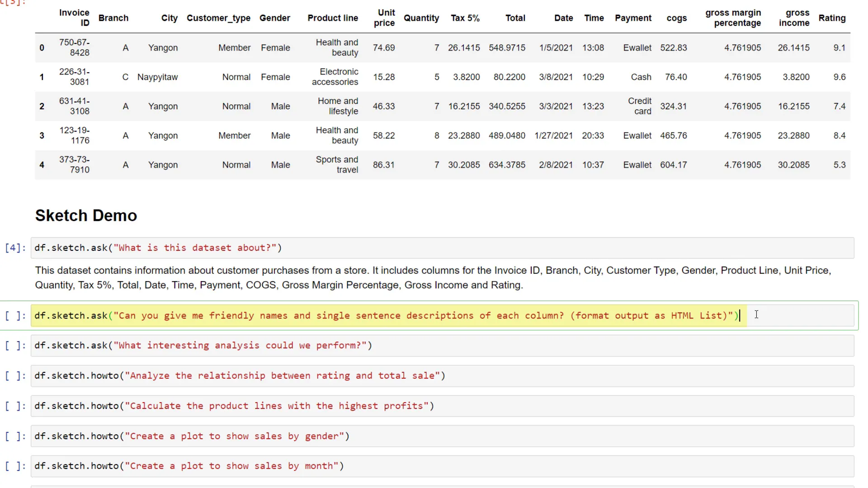Select the Rating column header

(832, 18)
